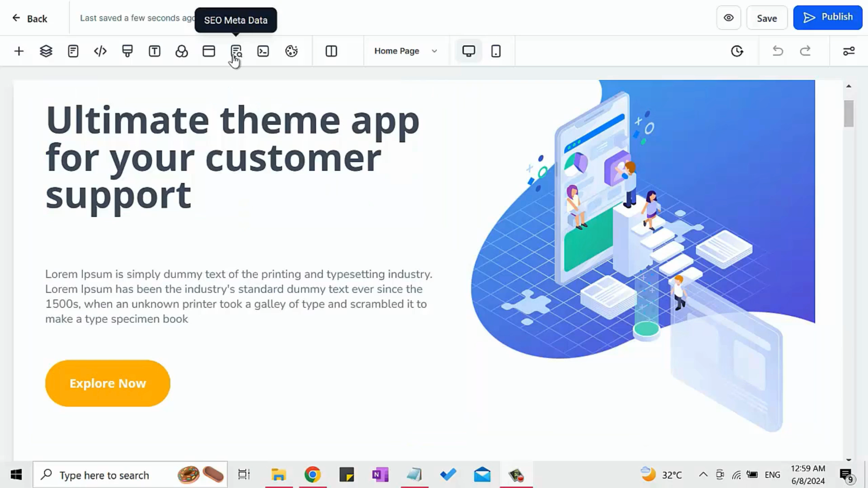Click the isometric phone hero illustration
The height and width of the screenshot is (488, 868).
pos(642,255)
